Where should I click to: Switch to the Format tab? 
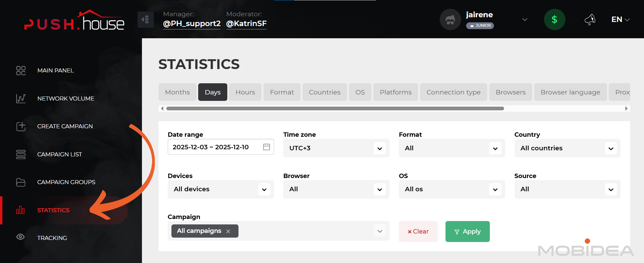[x=282, y=92]
